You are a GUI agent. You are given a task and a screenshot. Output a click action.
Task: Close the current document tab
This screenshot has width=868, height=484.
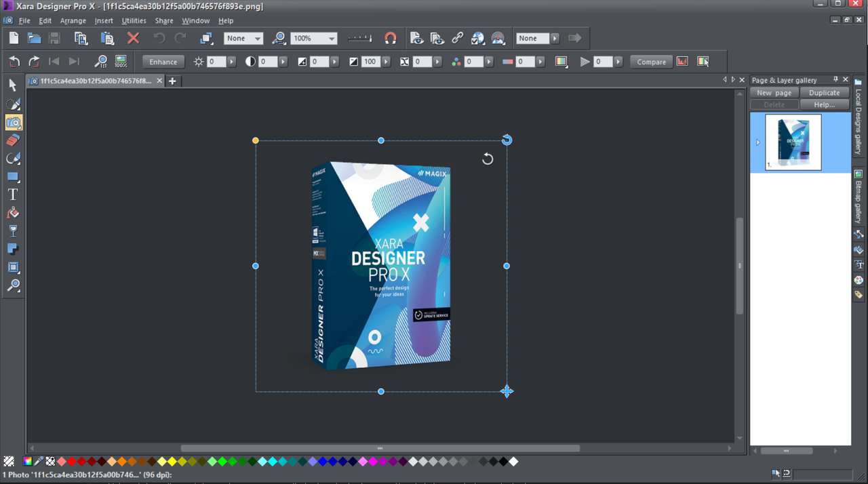pyautogui.click(x=159, y=81)
